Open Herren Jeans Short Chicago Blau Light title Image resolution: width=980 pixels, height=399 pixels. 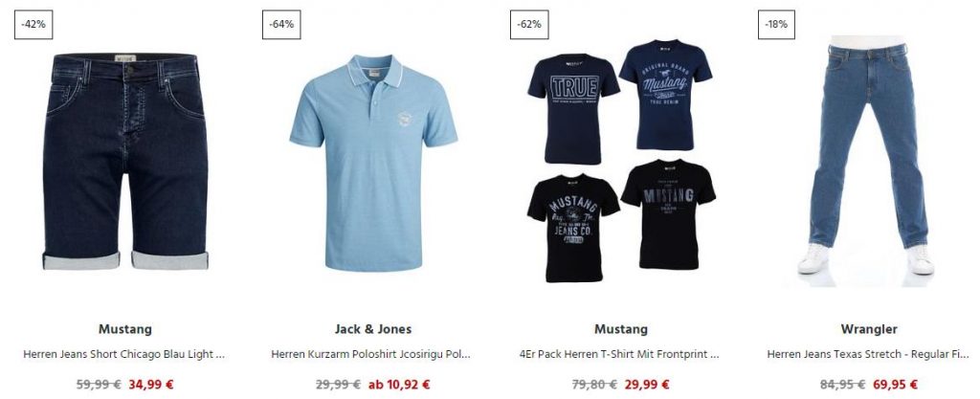[x=123, y=354]
